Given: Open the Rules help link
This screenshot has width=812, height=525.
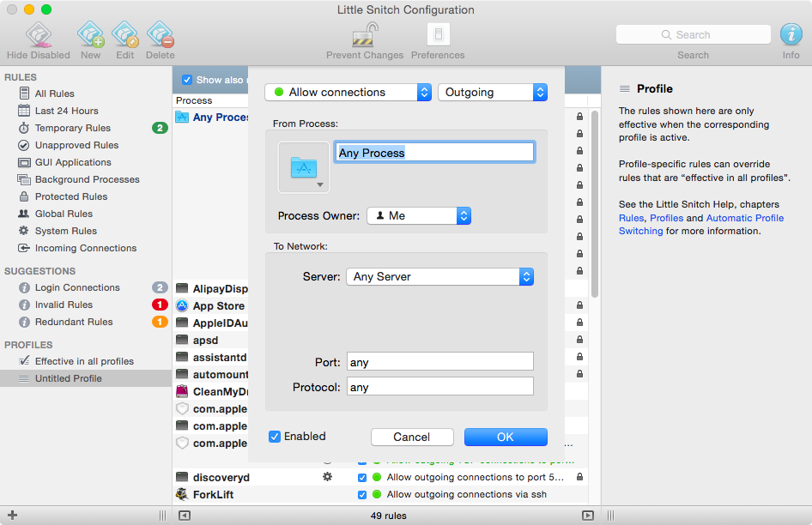Looking at the screenshot, I should click(x=631, y=218).
